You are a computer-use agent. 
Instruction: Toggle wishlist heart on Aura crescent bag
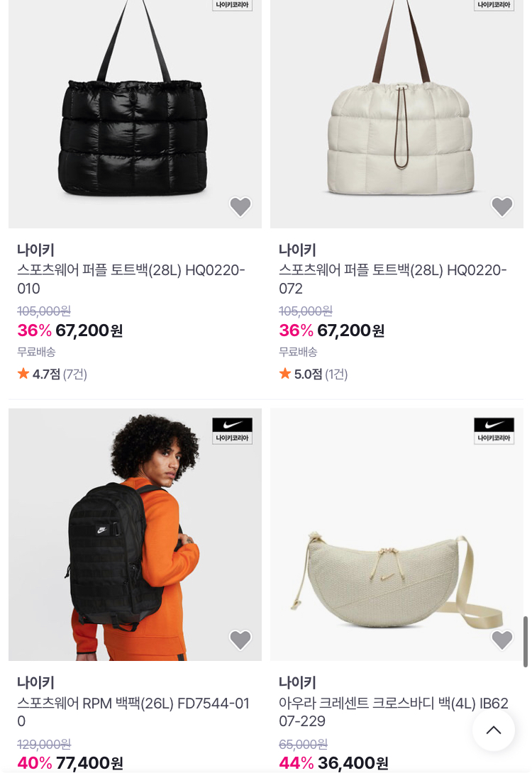(502, 640)
